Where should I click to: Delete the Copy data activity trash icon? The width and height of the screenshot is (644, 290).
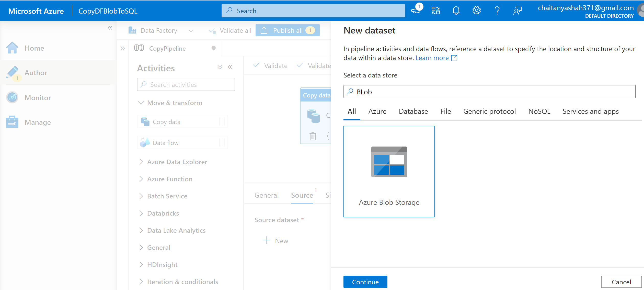(x=313, y=136)
